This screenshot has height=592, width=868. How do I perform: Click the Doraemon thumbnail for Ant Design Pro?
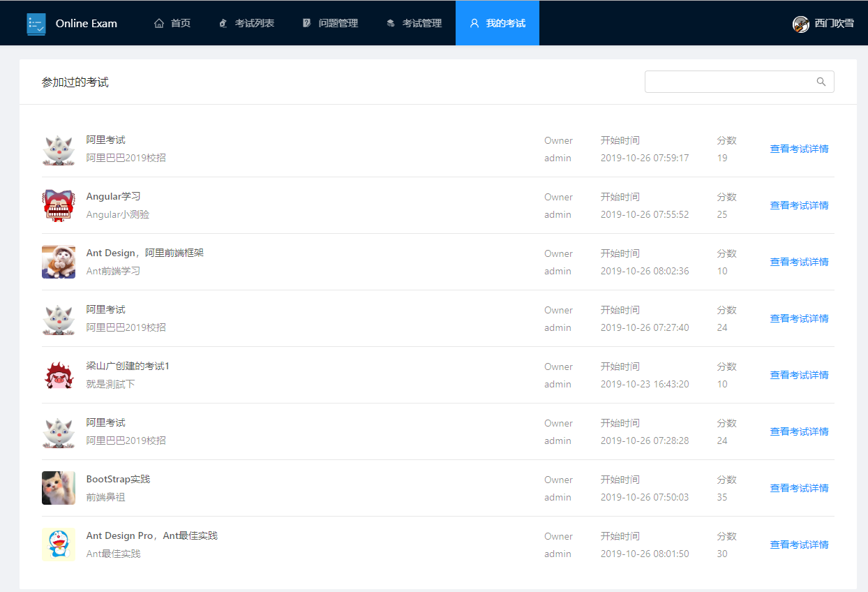coord(59,545)
